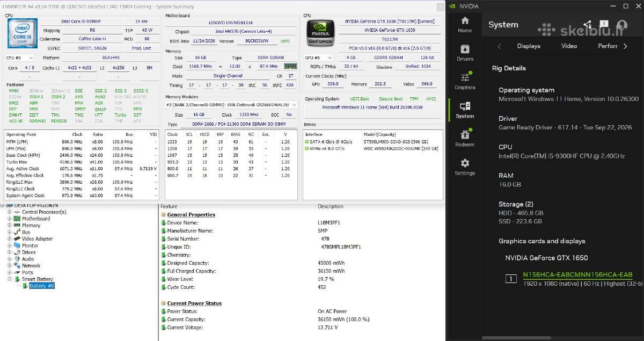Click the NVIDIA GeForce logo in HWiNFO

point(320,32)
